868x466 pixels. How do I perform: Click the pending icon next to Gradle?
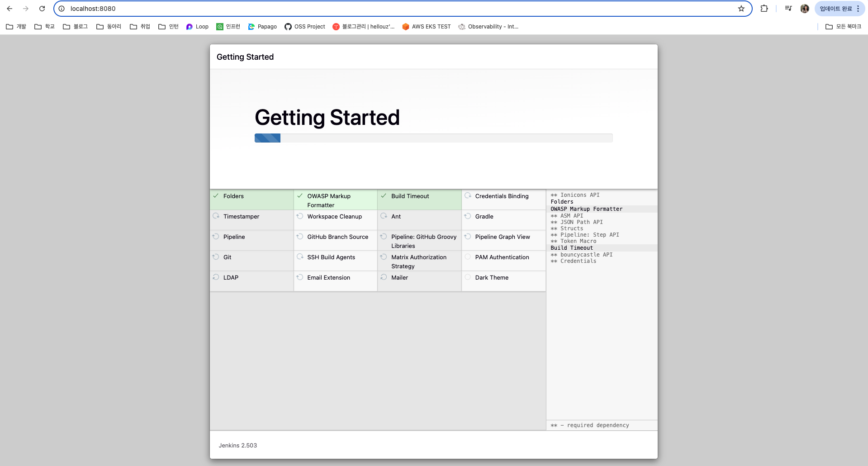[x=468, y=216]
